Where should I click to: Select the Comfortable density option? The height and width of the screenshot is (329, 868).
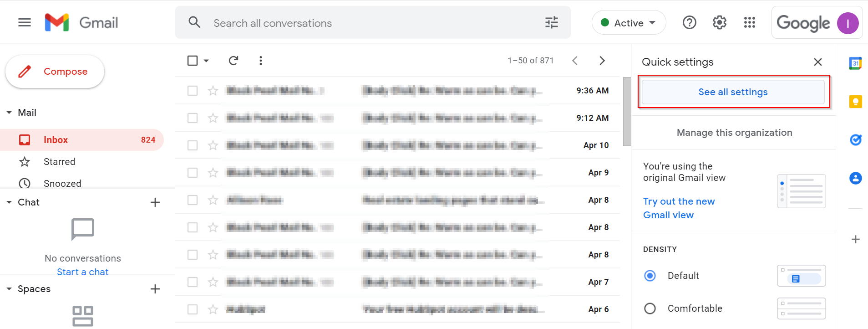pyautogui.click(x=650, y=308)
